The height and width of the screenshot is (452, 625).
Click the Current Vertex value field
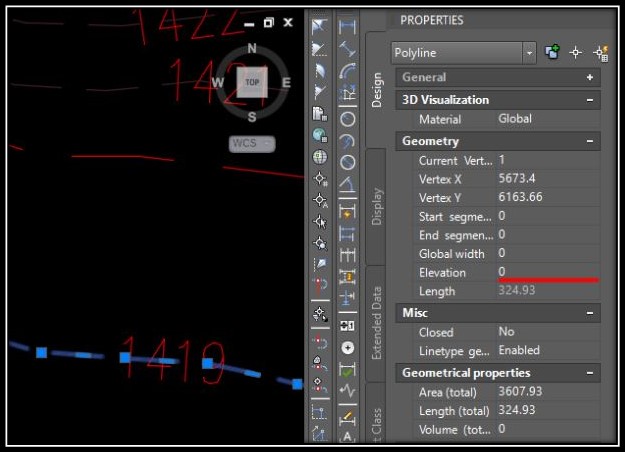click(x=548, y=160)
